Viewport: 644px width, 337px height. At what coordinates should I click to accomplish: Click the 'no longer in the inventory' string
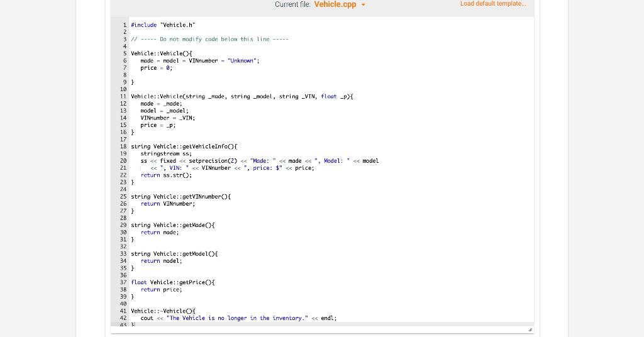click(237, 318)
